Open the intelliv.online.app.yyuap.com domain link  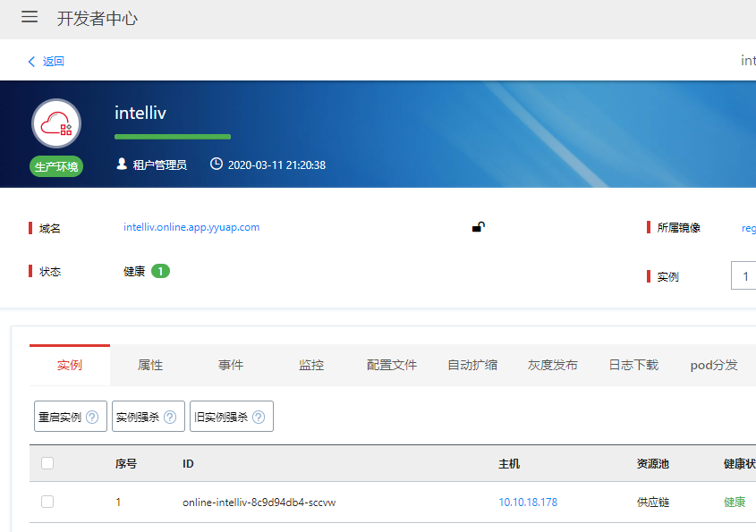191,227
